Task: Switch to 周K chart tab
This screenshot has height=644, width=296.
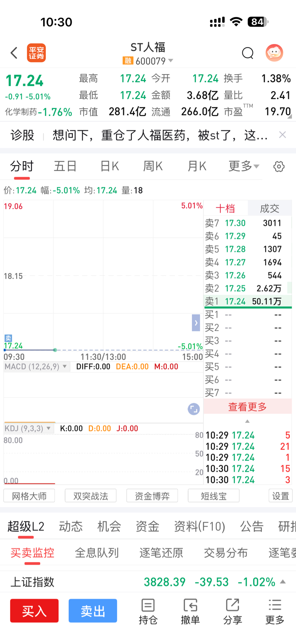Action: (153, 166)
